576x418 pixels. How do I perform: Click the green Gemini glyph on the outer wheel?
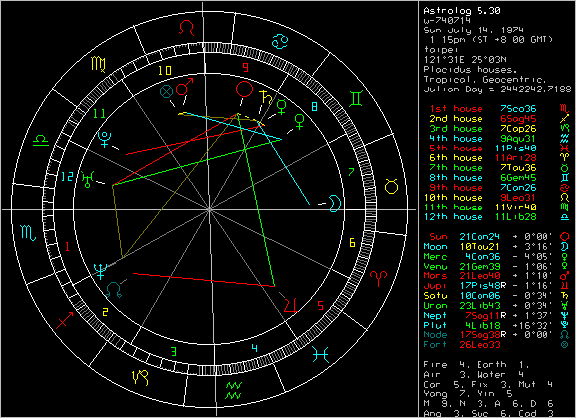[356, 98]
